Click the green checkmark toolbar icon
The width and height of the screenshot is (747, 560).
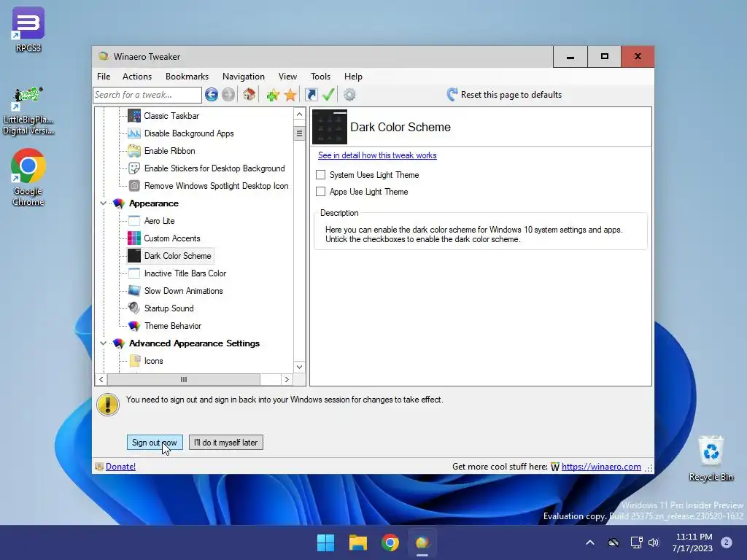(328, 94)
